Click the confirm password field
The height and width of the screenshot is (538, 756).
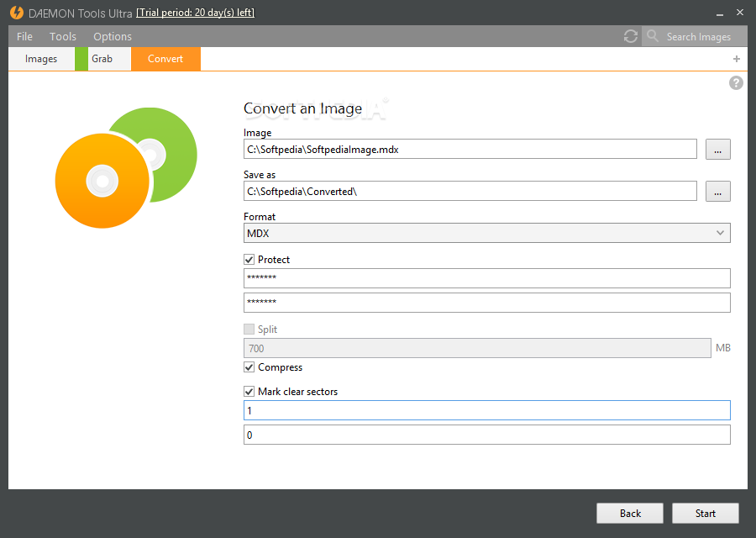tap(487, 303)
